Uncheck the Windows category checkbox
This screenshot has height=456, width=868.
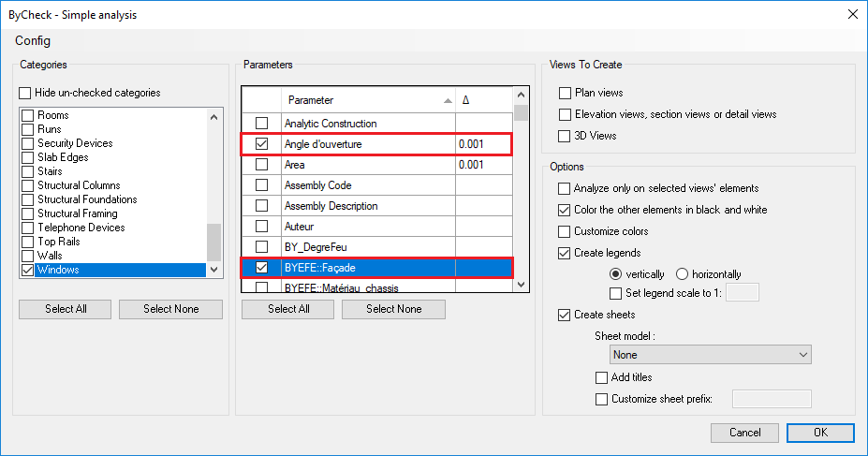(x=27, y=270)
